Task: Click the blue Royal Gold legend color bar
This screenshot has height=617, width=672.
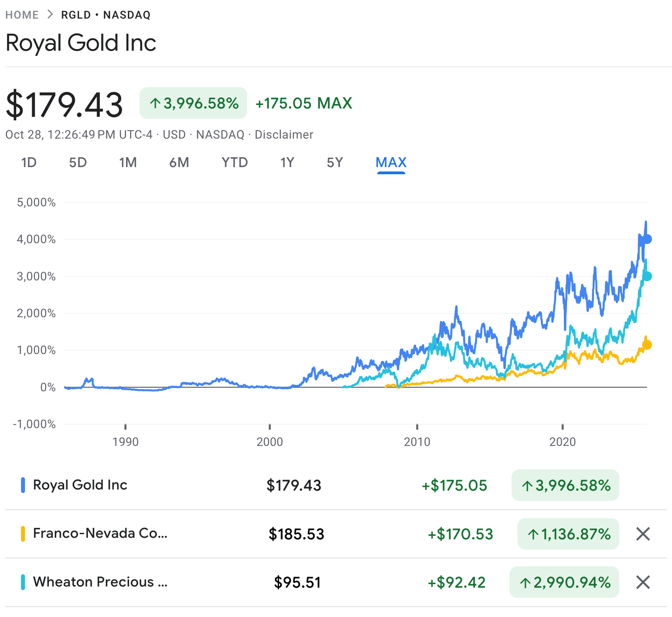Action: pyautogui.click(x=23, y=485)
